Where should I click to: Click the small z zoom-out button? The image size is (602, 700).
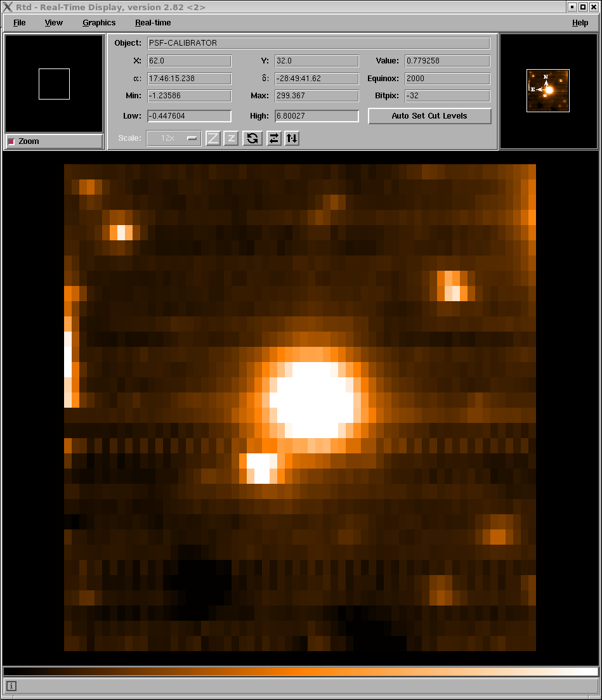[x=231, y=138]
